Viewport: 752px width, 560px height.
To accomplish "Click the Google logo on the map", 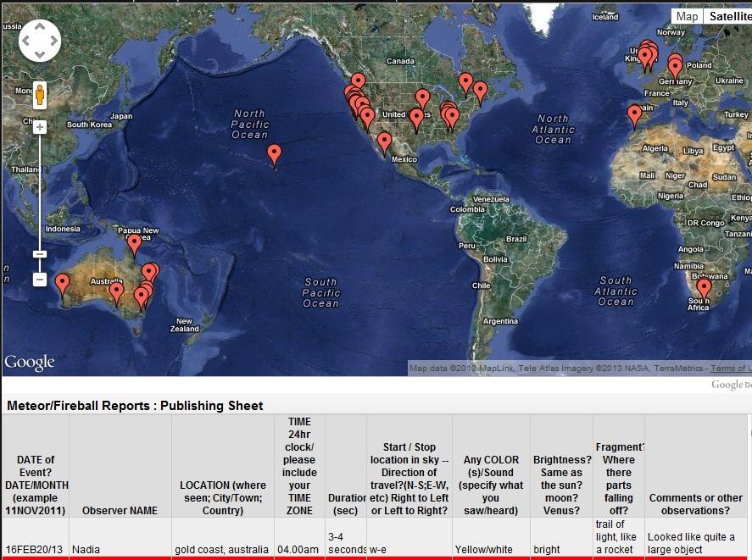I will tap(30, 363).
